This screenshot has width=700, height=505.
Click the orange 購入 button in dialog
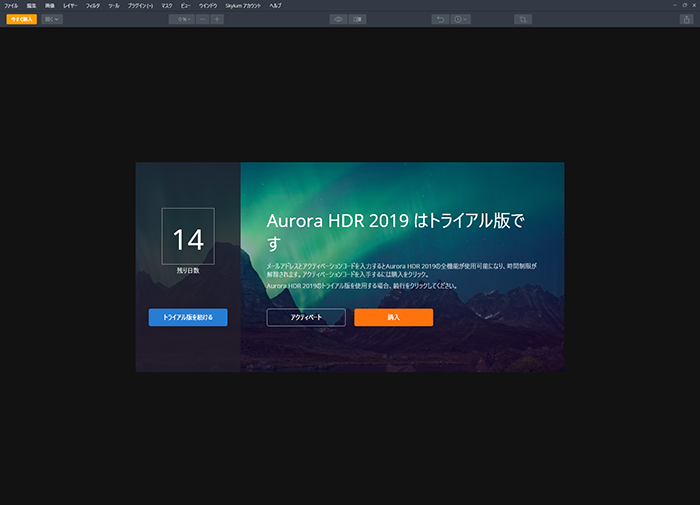tap(393, 317)
